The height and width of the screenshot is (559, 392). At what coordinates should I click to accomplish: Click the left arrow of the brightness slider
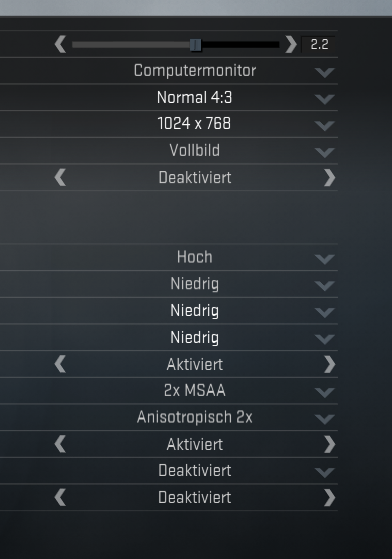click(60, 45)
